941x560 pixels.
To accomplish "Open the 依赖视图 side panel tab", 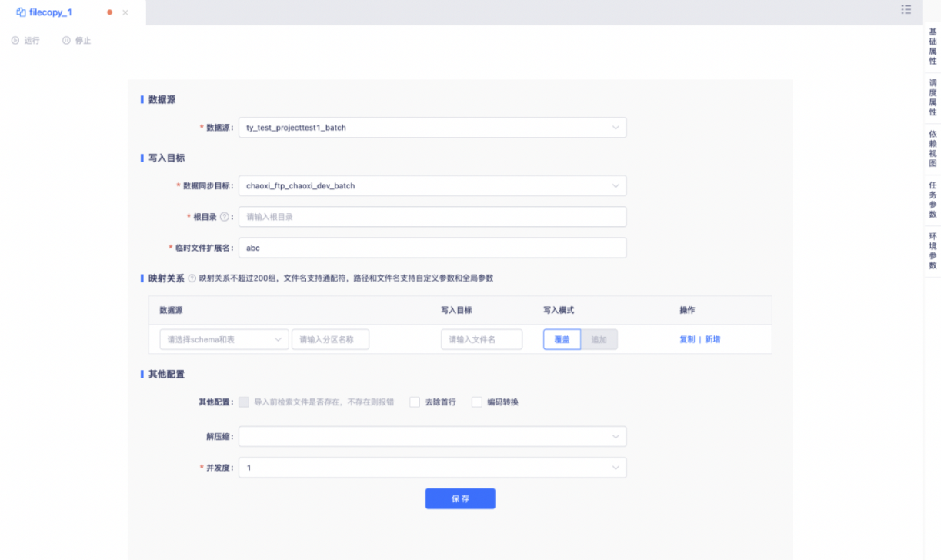I will (x=933, y=148).
